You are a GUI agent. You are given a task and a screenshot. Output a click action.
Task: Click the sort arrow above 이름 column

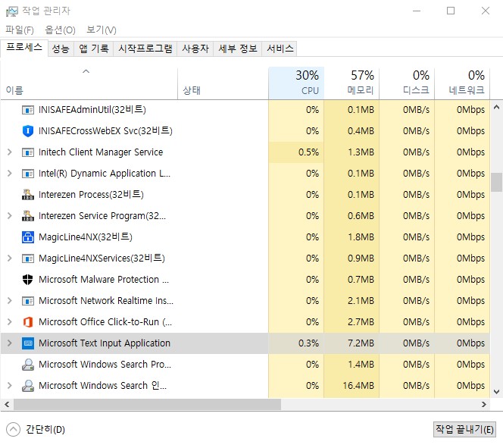click(x=86, y=71)
